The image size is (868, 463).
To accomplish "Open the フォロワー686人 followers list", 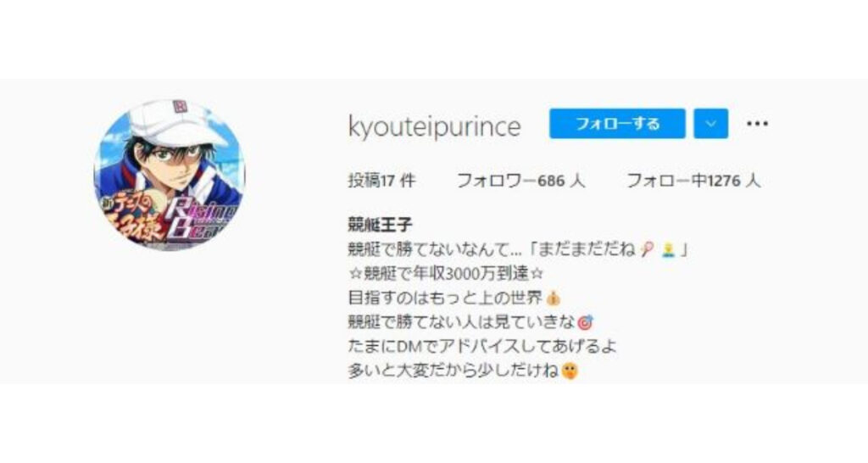I will click(x=520, y=181).
